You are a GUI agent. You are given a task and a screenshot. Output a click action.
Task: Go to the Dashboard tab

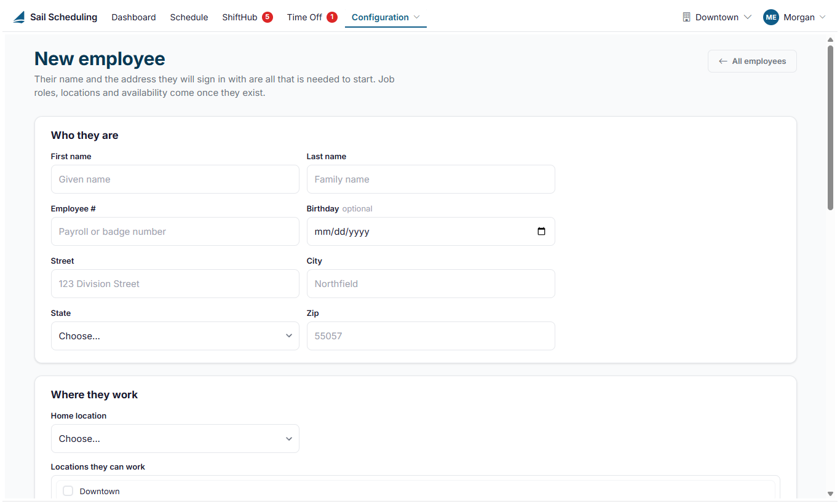133,17
